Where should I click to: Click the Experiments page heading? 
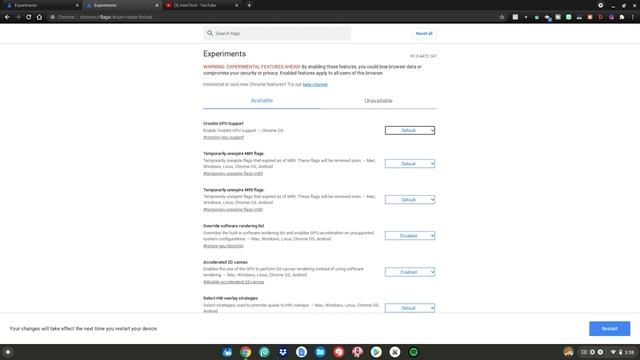[224, 54]
